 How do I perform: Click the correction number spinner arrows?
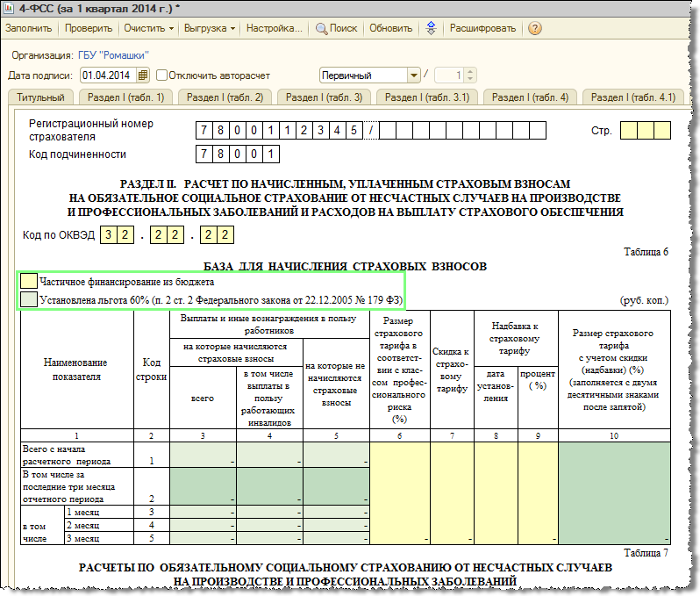[x=469, y=75]
